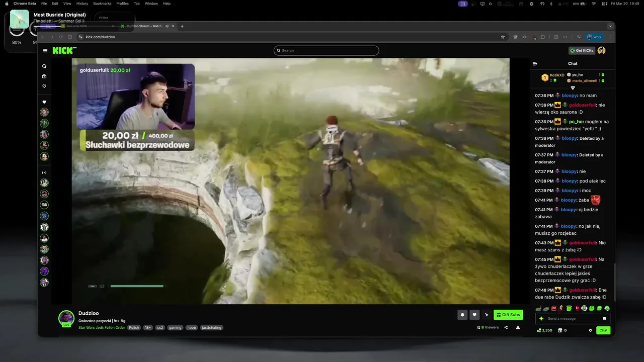Open the Chrome side panel icon
Image resolution: width=644 pixels, height=362 pixels.
point(556,37)
